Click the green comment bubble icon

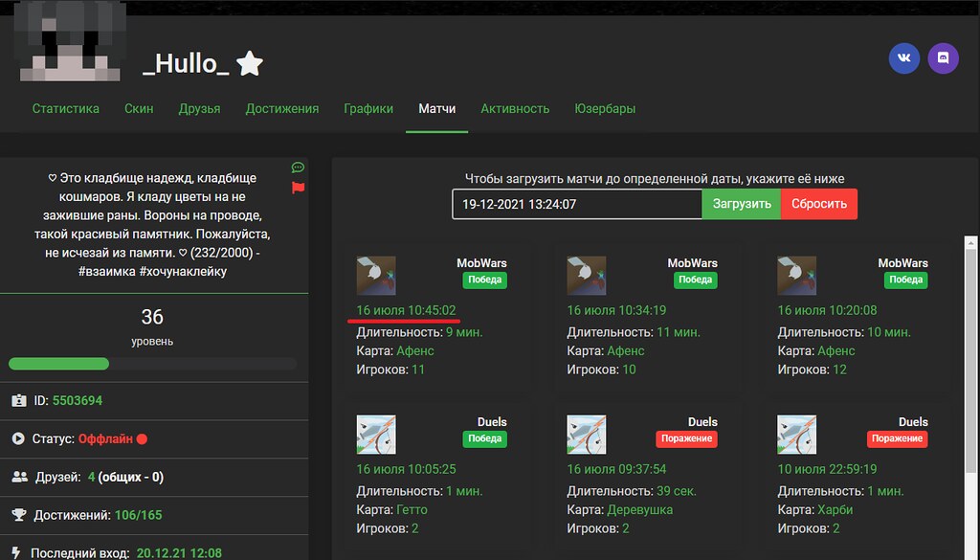[x=298, y=168]
